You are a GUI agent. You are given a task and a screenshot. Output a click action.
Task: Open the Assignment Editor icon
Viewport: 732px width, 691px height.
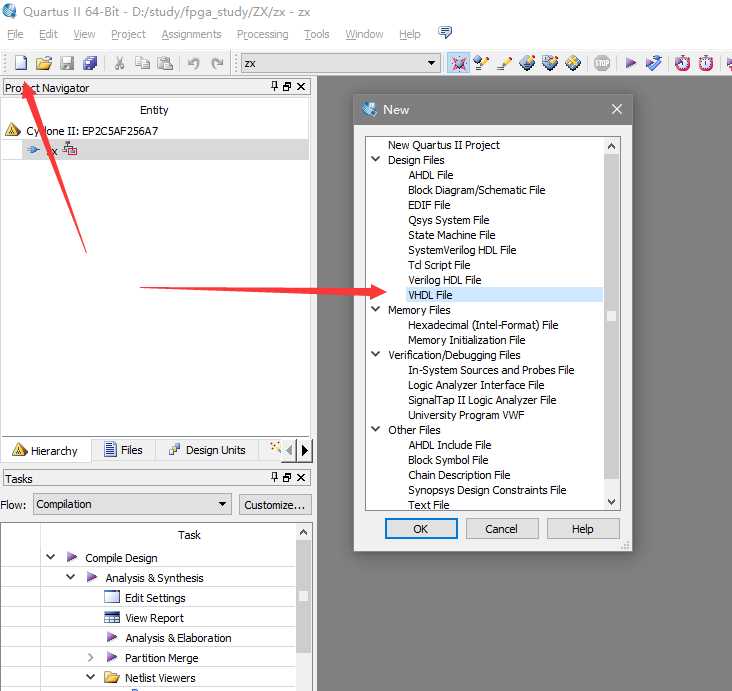point(481,63)
